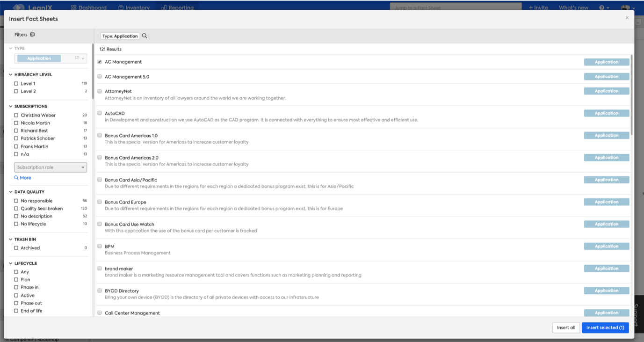644x342 pixels.
Task: Collapse the DATA QUALITY section
Action: [x=11, y=192]
